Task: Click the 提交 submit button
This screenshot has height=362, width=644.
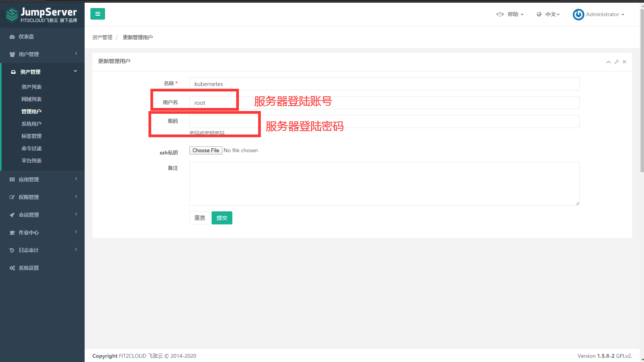Action: (x=222, y=218)
